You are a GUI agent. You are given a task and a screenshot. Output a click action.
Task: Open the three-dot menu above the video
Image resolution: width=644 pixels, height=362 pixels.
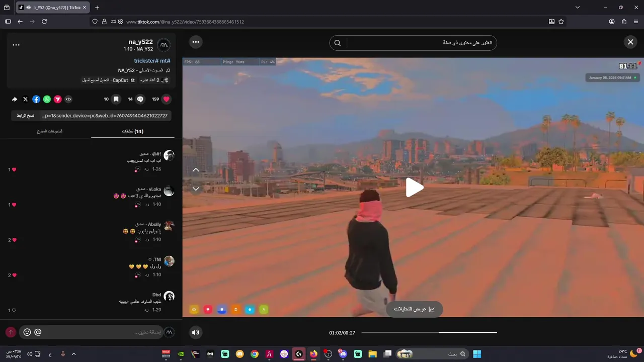pyautogui.click(x=196, y=42)
